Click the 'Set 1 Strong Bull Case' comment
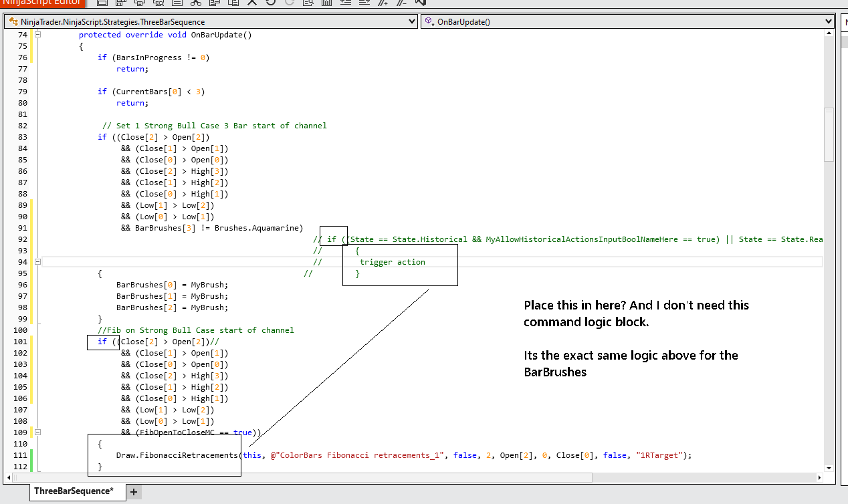The height and width of the screenshot is (504, 848). coord(215,126)
